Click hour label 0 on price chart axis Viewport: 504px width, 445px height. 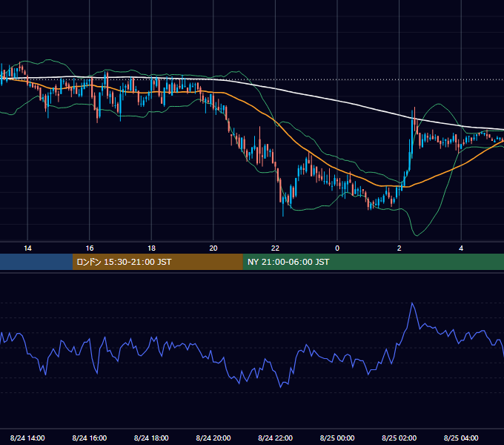pyautogui.click(x=337, y=248)
